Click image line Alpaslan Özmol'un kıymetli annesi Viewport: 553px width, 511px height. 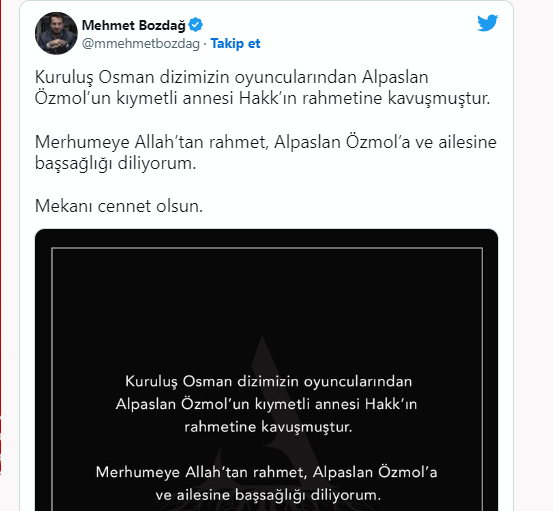pyautogui.click(x=266, y=404)
